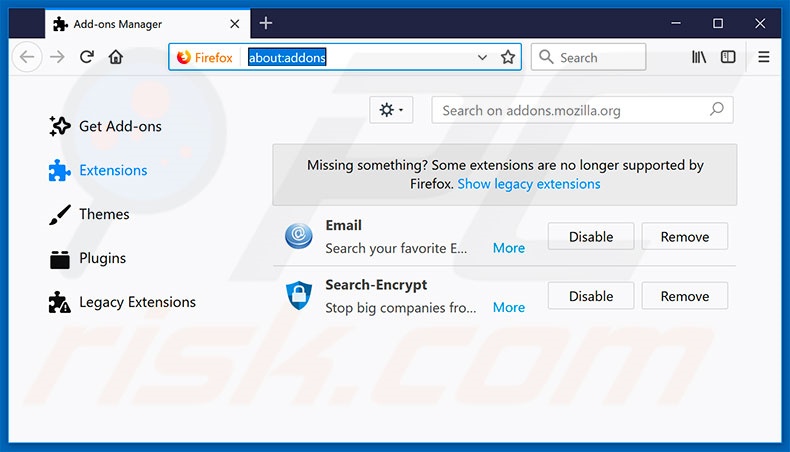Click the forward navigation arrow

57,57
